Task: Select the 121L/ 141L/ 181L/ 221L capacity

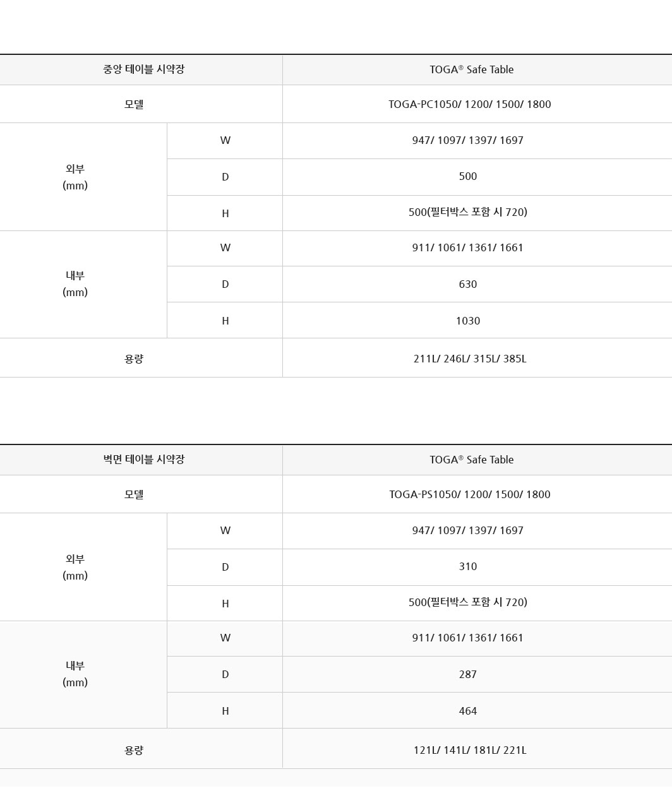Action: click(x=469, y=750)
